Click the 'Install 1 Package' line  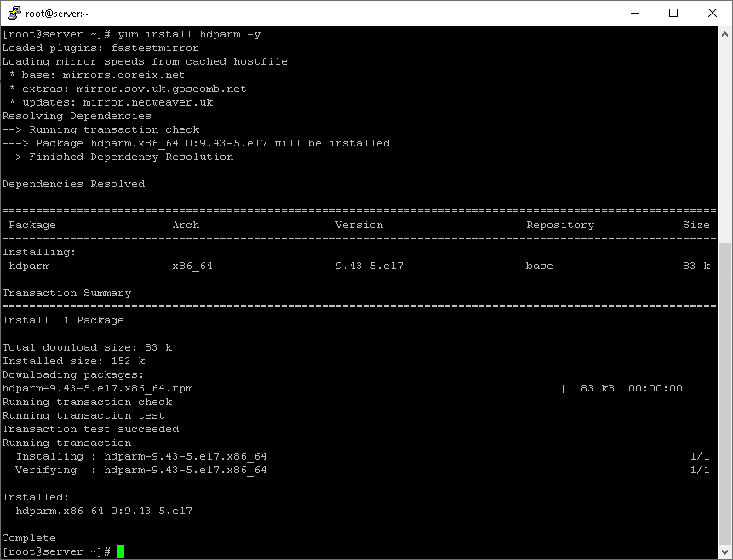(x=63, y=320)
